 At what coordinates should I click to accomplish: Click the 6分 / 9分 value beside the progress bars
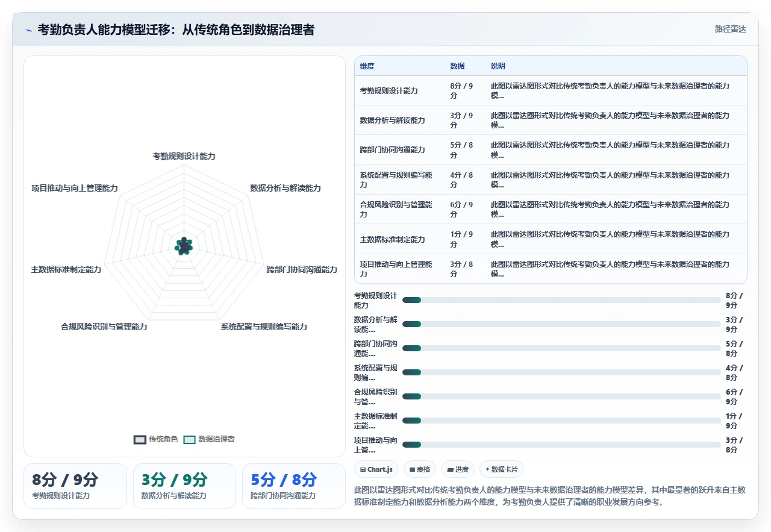(734, 396)
